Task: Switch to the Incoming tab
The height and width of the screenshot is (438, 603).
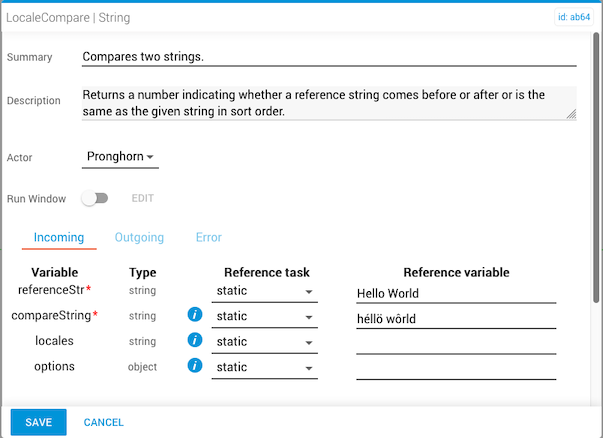Action: (x=58, y=238)
